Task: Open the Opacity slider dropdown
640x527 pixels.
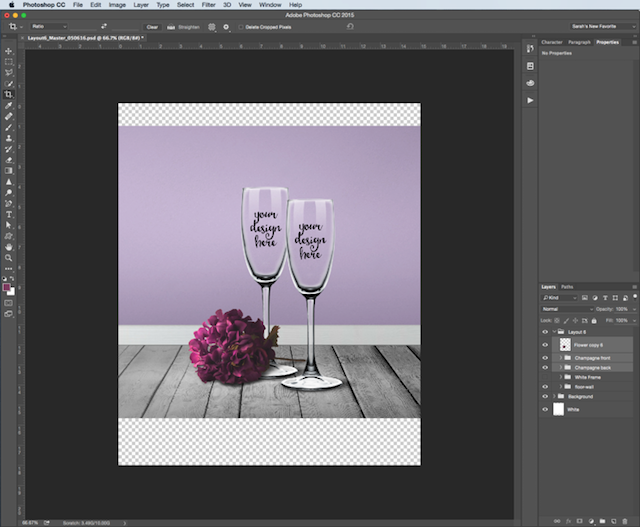Action: click(634, 309)
